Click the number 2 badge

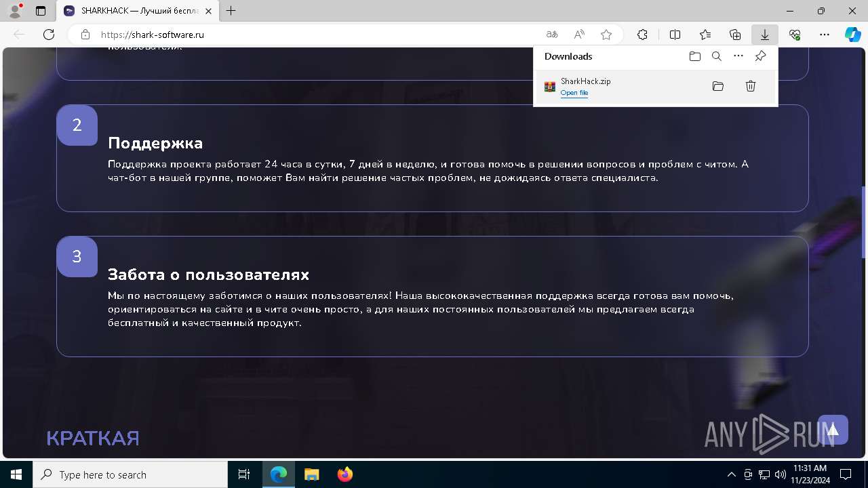pyautogui.click(x=77, y=125)
